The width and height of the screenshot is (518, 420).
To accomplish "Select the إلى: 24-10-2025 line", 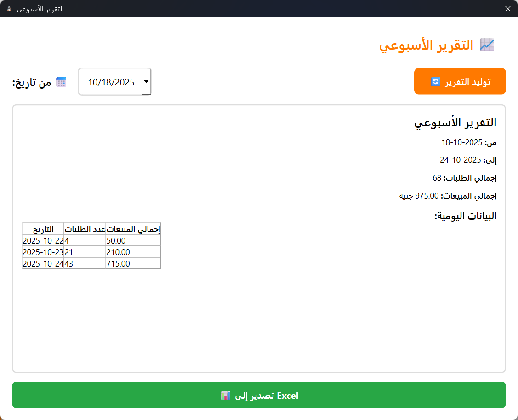I will [x=468, y=160].
